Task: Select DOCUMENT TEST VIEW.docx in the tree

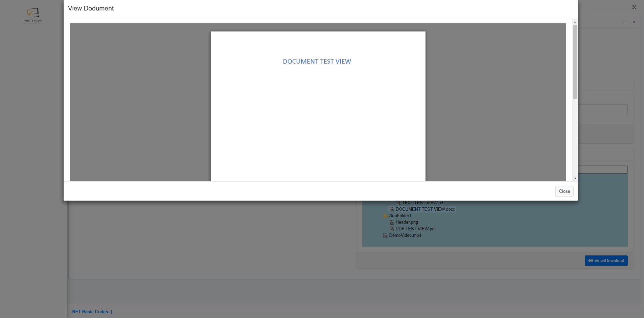Action: point(425,209)
